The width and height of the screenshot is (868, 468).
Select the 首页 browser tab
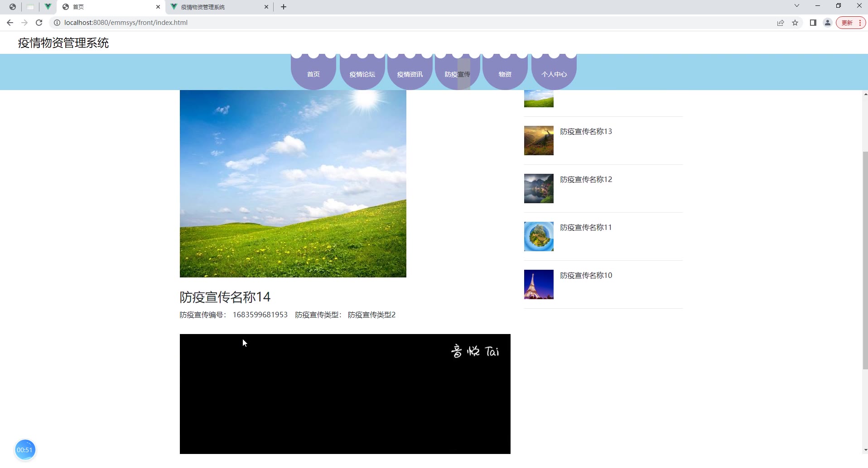coord(111,7)
